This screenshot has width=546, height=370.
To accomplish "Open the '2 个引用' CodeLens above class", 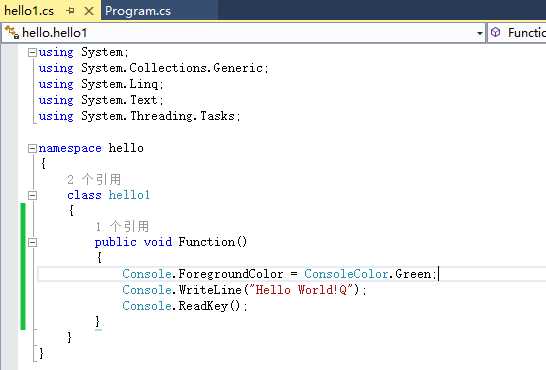I will (x=94, y=180).
